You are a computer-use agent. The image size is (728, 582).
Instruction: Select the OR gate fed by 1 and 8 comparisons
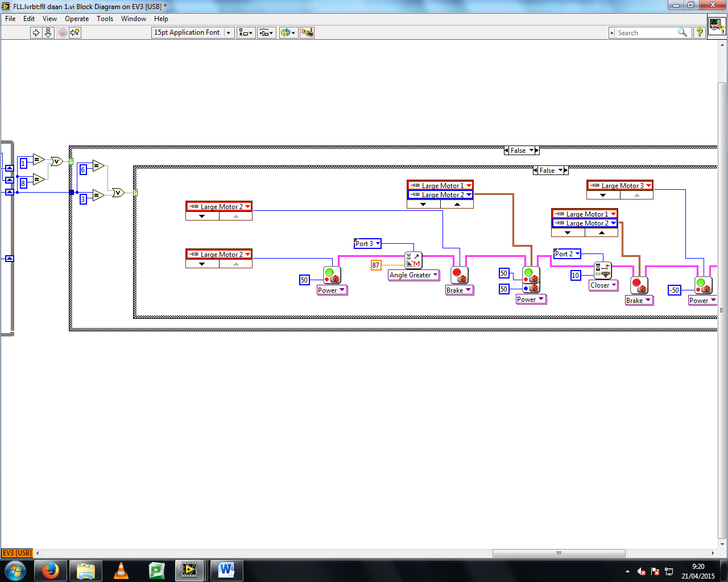coord(57,161)
